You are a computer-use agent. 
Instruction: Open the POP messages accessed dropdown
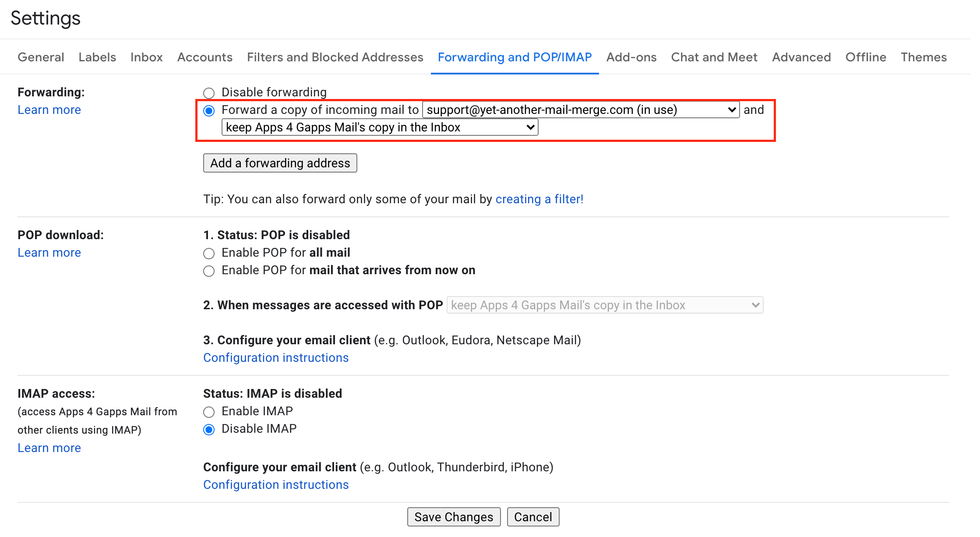(x=605, y=305)
